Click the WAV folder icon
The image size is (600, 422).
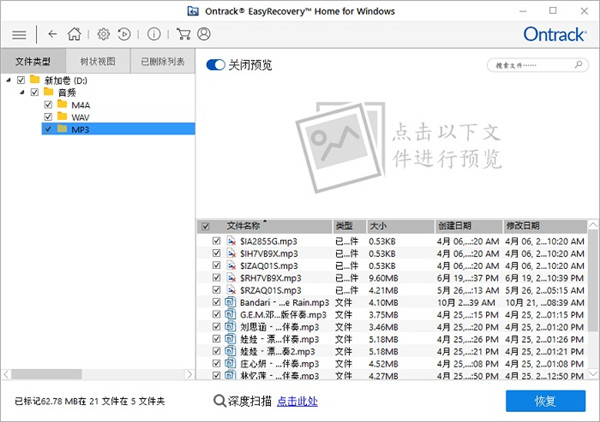(62, 116)
